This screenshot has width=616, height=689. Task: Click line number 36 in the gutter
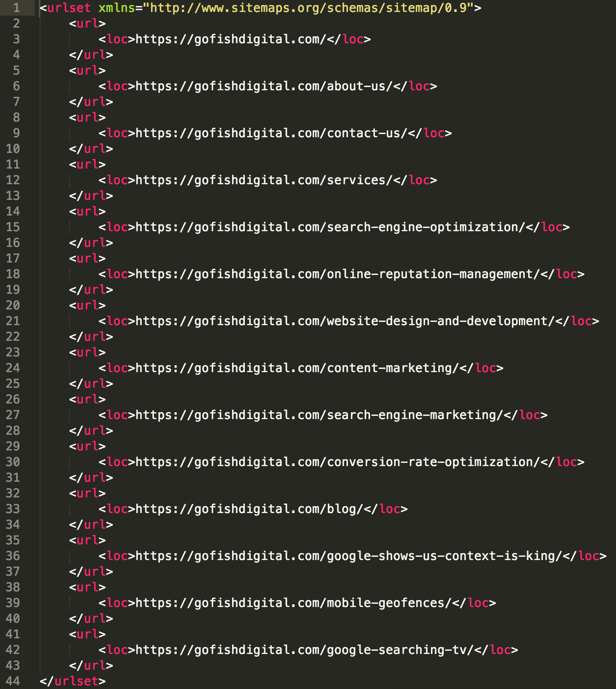tap(13, 556)
